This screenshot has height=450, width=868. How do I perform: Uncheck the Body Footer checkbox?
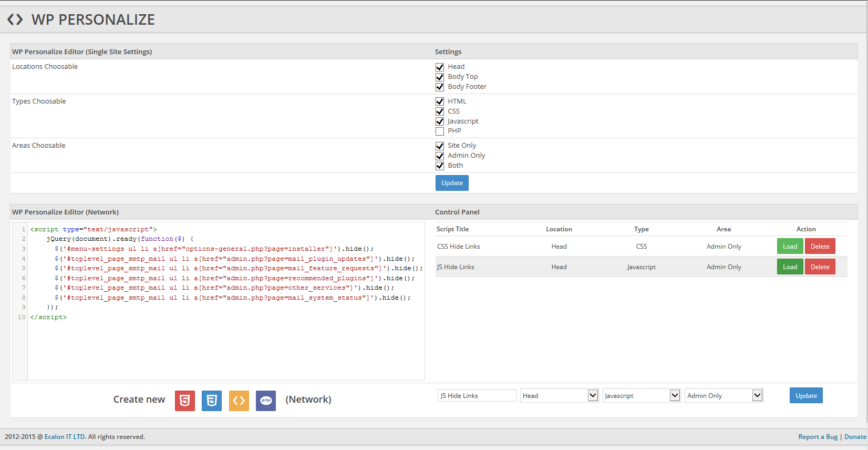click(x=440, y=87)
